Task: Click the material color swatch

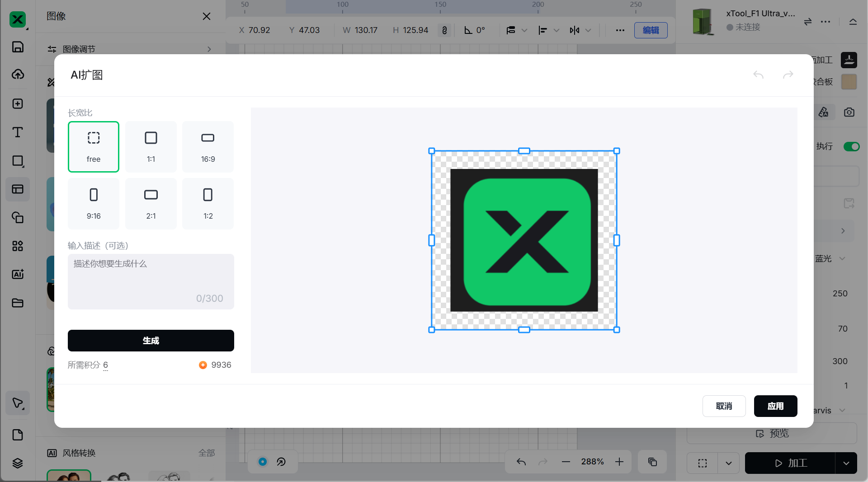Action: tap(849, 82)
